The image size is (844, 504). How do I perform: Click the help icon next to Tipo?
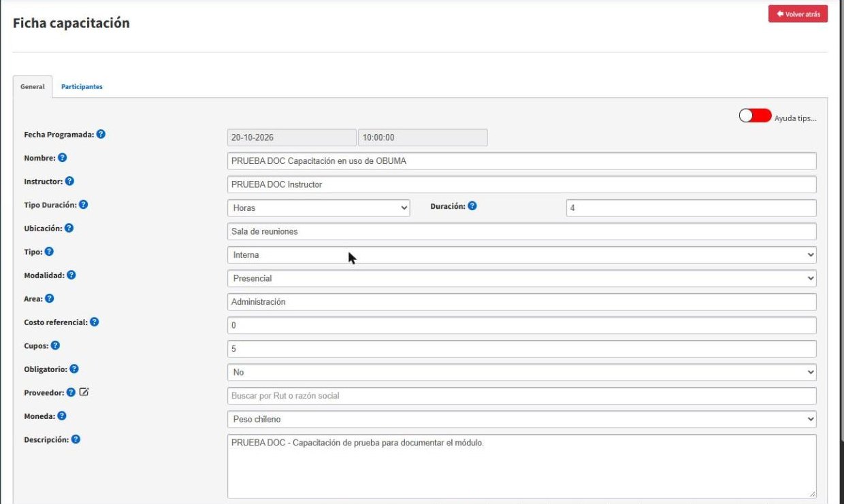point(49,252)
